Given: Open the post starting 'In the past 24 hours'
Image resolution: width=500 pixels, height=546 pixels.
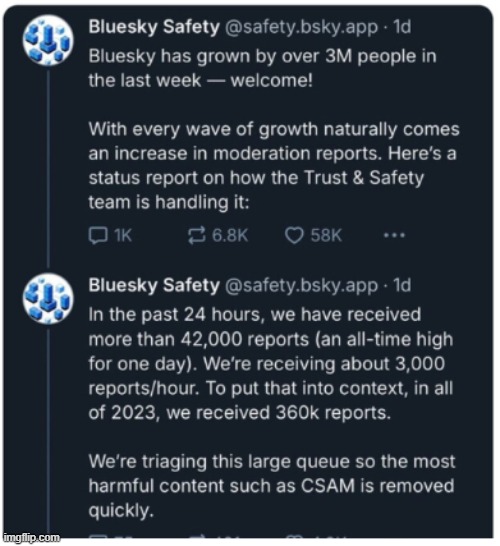Looking at the screenshot, I should [x=272, y=412].
